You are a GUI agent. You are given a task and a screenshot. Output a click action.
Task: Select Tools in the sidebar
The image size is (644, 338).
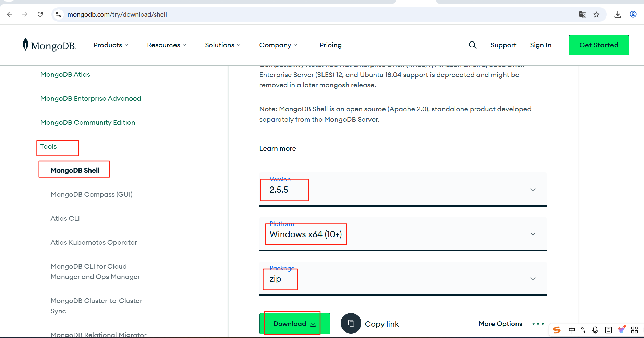pos(48,146)
